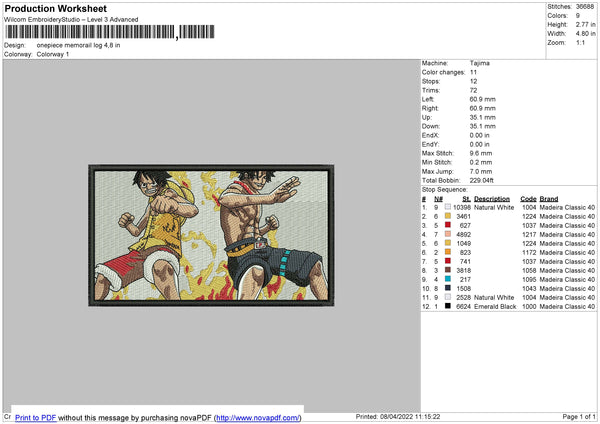Screen dimensions: 600x424
Task: Click the 'Colorway 1' value
Action: [53, 54]
